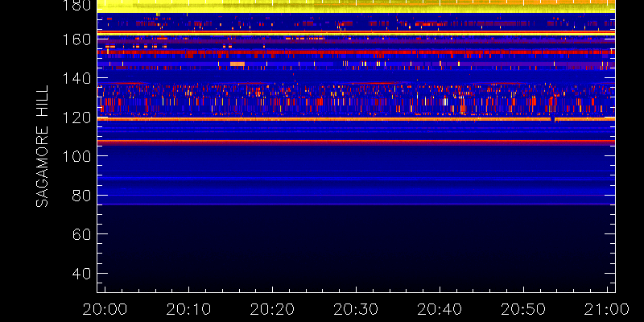Image resolution: width=644 pixels, height=322 pixels.
Task: Click the 60 frequency axis label
Action: coord(82,234)
